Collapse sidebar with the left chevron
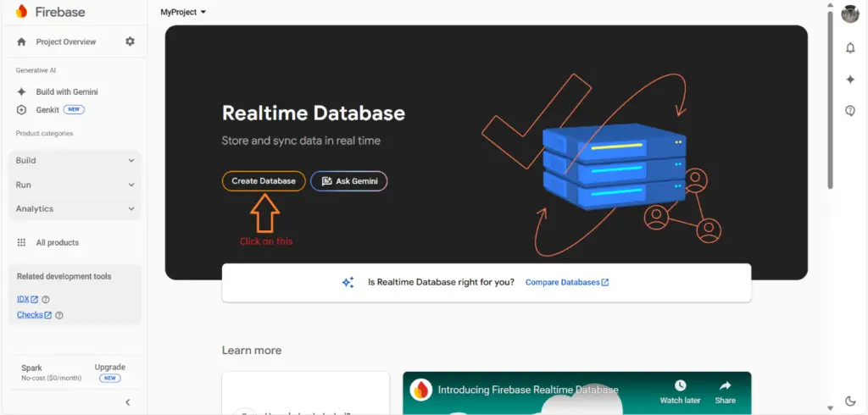The width and height of the screenshot is (868, 415). coord(128,402)
